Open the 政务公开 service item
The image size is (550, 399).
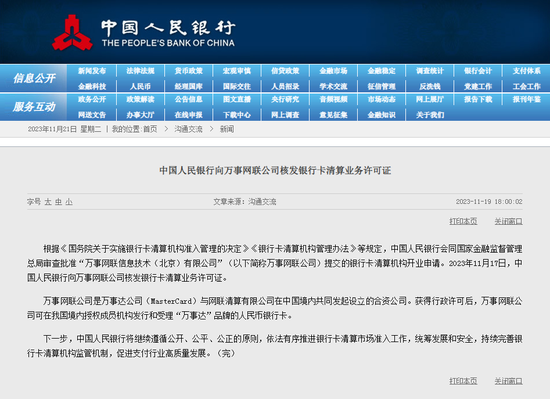click(x=92, y=99)
